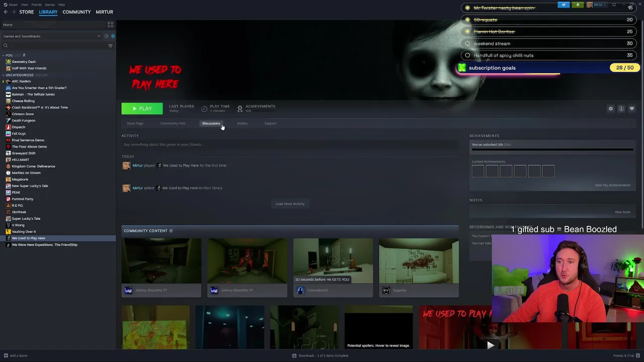Open Games and Soundtracks dropdown
This screenshot has width=644, height=362.
pyautogui.click(x=52, y=36)
